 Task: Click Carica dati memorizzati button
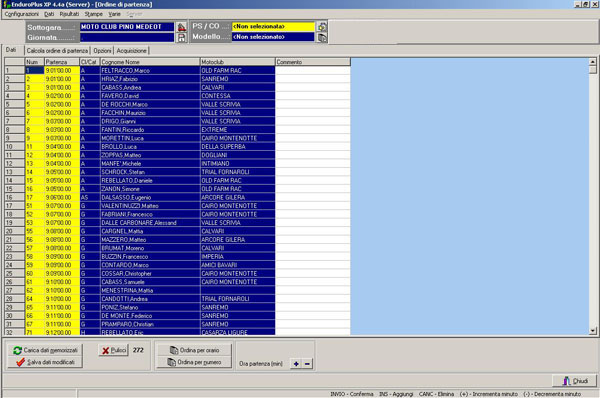pos(45,350)
